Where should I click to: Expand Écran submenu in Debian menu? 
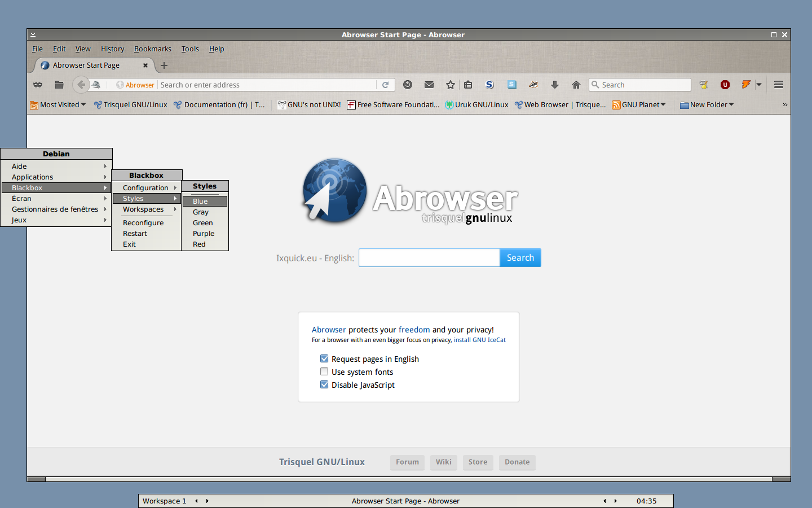56,198
